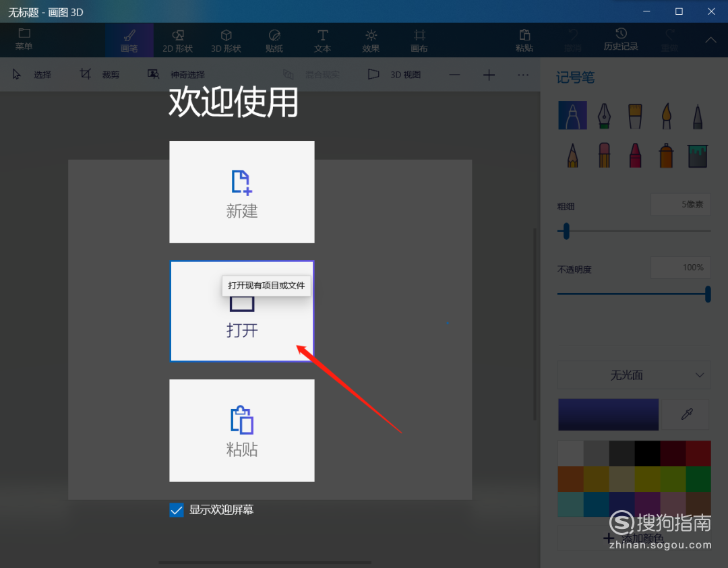Click the 不透明度 opacity value field

[681, 267]
